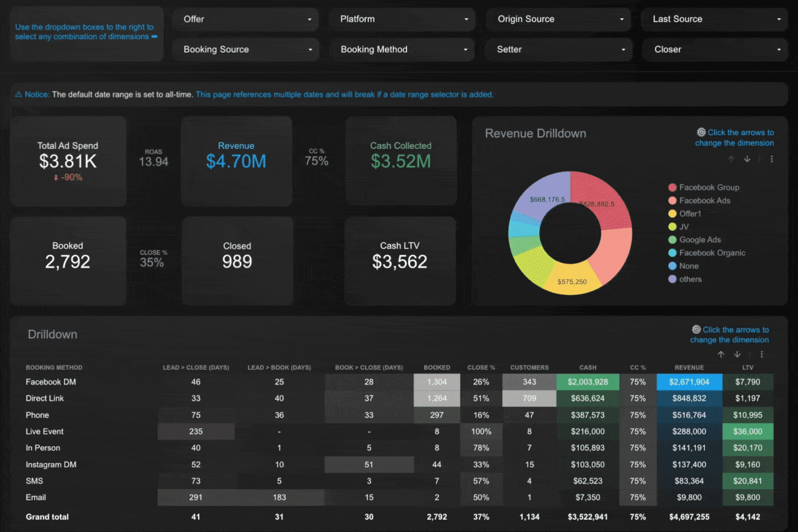798x532 pixels.
Task: Expand the Booking Method dropdown
Action: coord(402,49)
